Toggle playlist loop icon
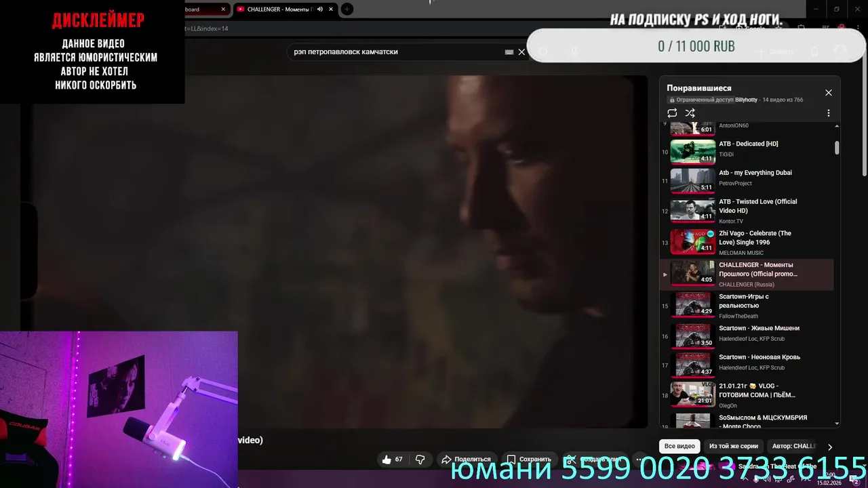Image resolution: width=868 pixels, height=488 pixels. pyautogui.click(x=672, y=113)
